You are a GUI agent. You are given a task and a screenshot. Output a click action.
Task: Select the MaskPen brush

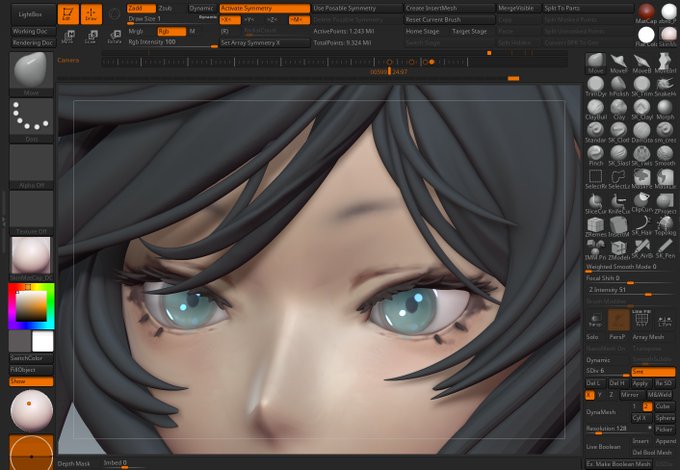pyautogui.click(x=642, y=180)
